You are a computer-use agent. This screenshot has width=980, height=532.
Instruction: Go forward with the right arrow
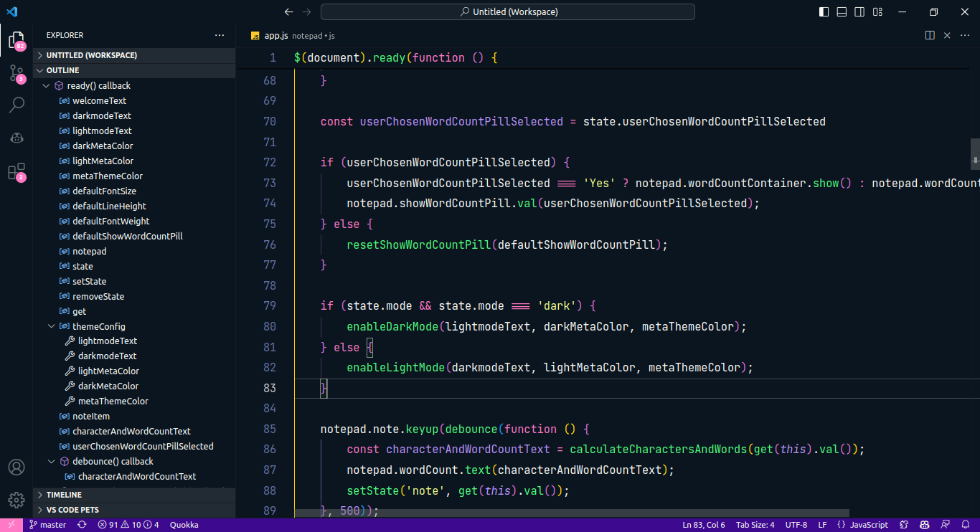point(307,11)
